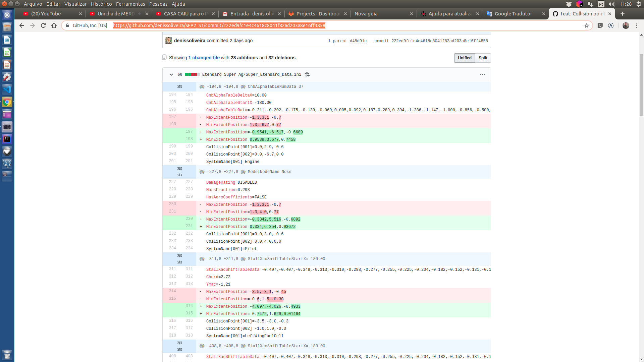Open the Pessoas menu
Image resolution: width=644 pixels, height=362 pixels.
pos(158,4)
